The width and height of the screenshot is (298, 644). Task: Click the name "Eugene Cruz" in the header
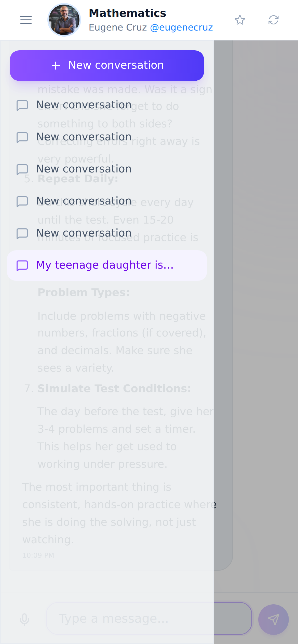(x=118, y=27)
